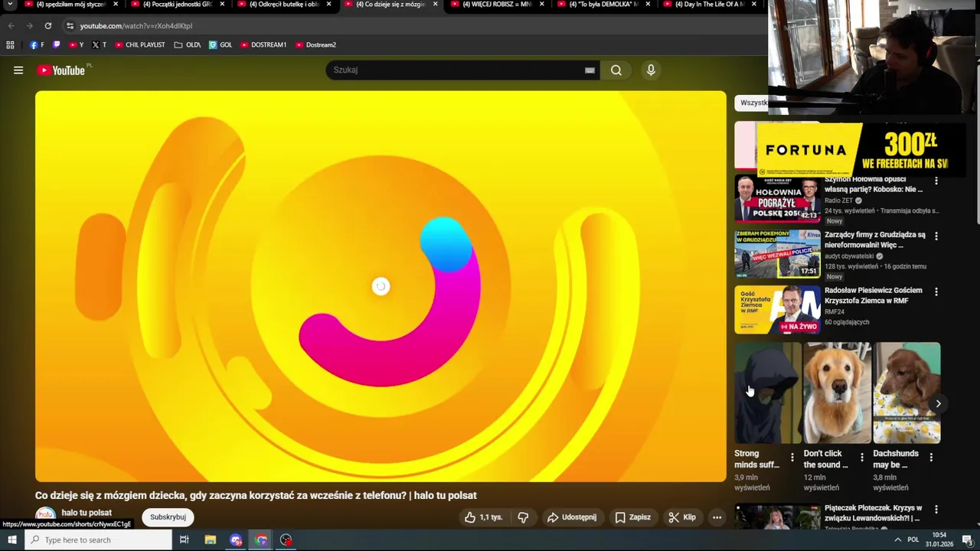Go back in browser history
The height and width of the screenshot is (551, 980).
point(11,26)
